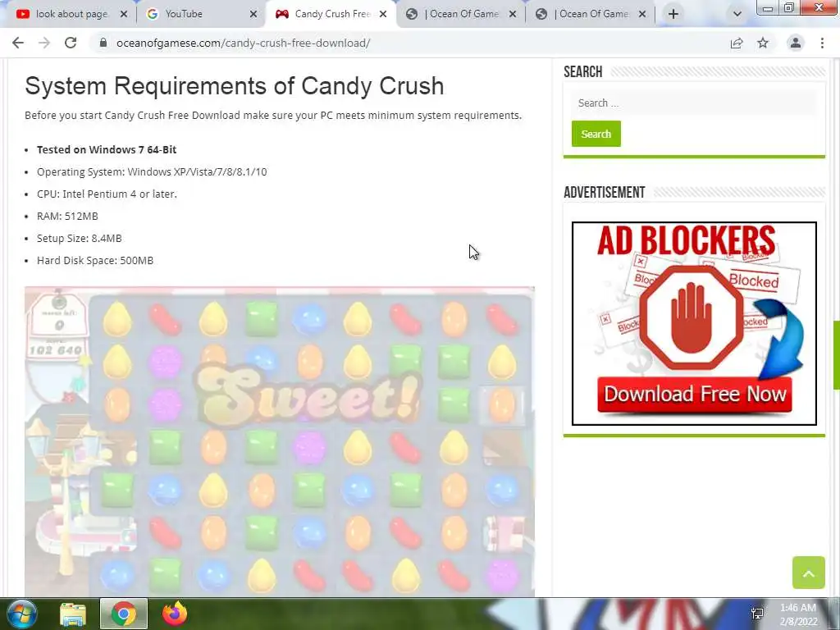Close the second Ocean Of Games tab
This screenshot has height=630, width=840.
click(642, 14)
